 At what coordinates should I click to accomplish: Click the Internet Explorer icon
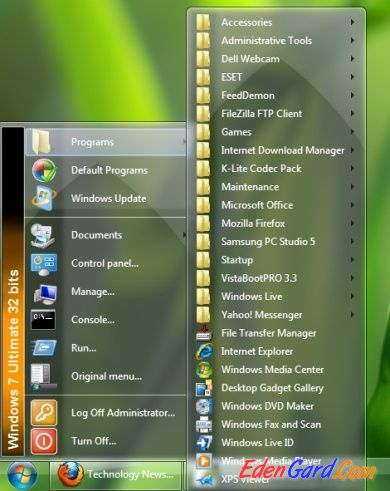pyautogui.click(x=204, y=351)
